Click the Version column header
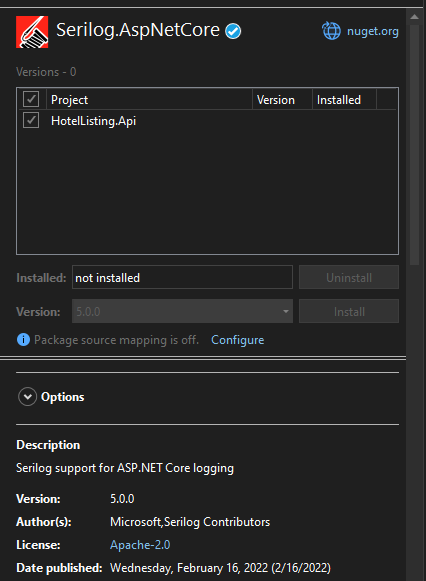Screen dimensions: 426x581 click(282, 100)
